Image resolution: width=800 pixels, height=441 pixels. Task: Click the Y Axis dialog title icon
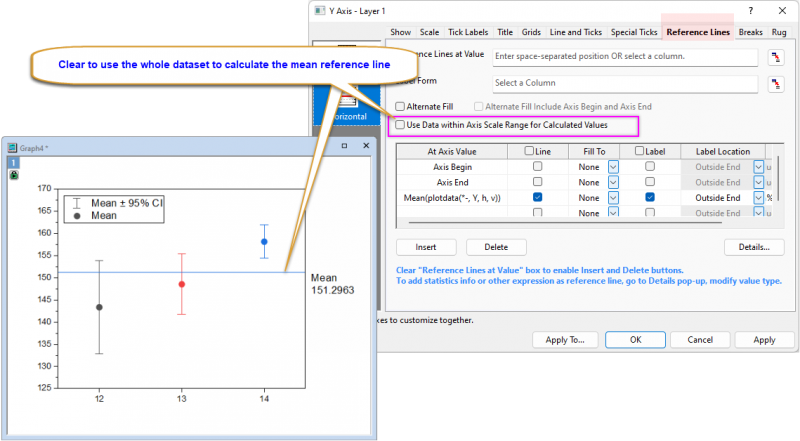pos(320,11)
